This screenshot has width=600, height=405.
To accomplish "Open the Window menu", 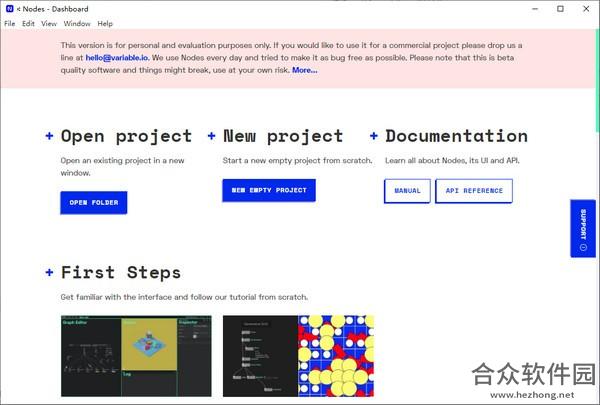I will [x=77, y=24].
